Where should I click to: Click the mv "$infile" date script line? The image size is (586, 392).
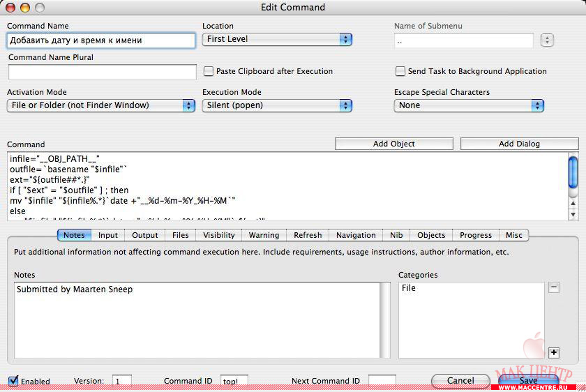[x=123, y=201]
